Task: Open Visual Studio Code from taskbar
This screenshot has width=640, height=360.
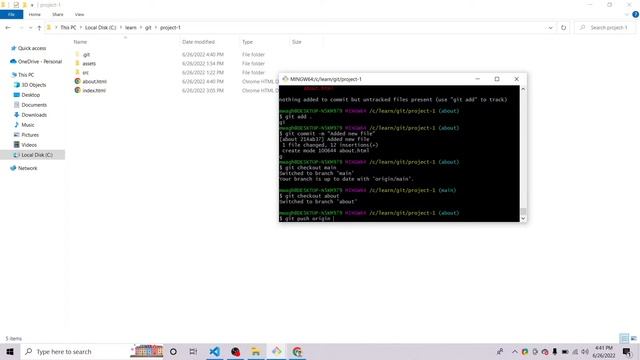Action: [215, 352]
